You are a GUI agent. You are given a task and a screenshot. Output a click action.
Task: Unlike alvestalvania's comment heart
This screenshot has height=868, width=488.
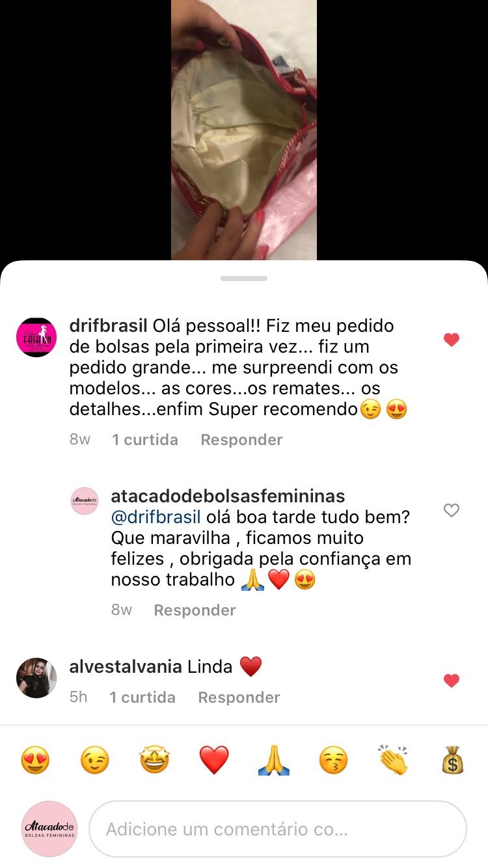click(452, 681)
